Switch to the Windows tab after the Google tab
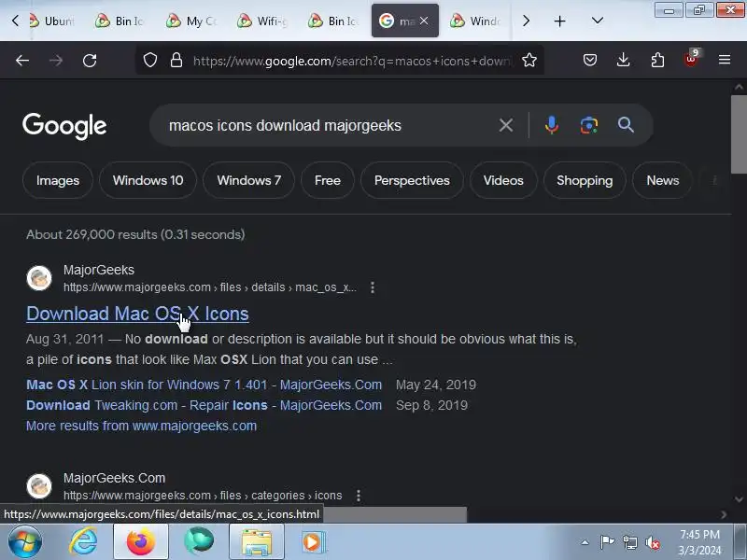Screen dimensions: 747x560 (476, 21)
